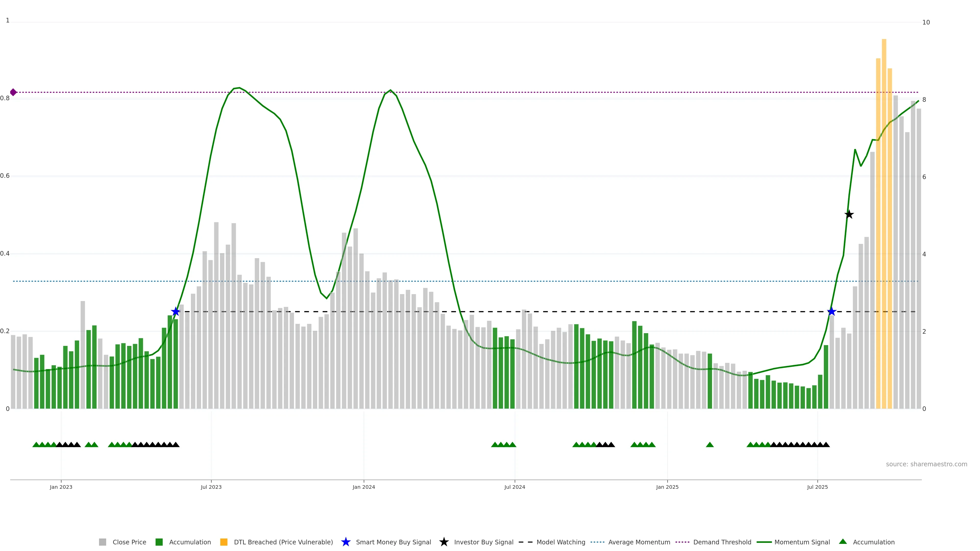Click the Jul 2023 axis label

[x=211, y=487]
